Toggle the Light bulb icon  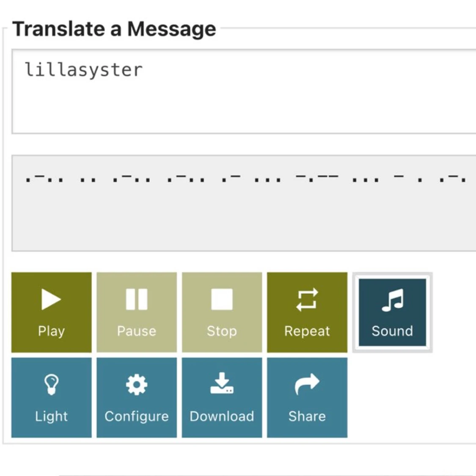coord(51,385)
